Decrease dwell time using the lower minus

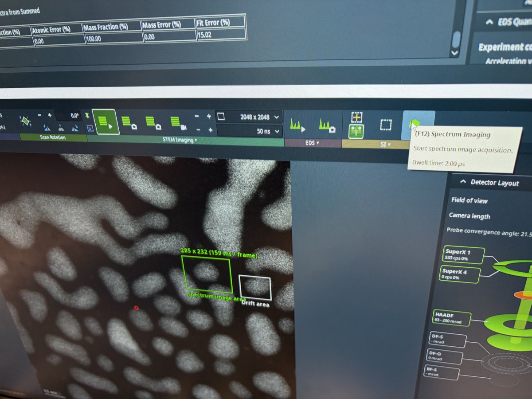(x=198, y=130)
